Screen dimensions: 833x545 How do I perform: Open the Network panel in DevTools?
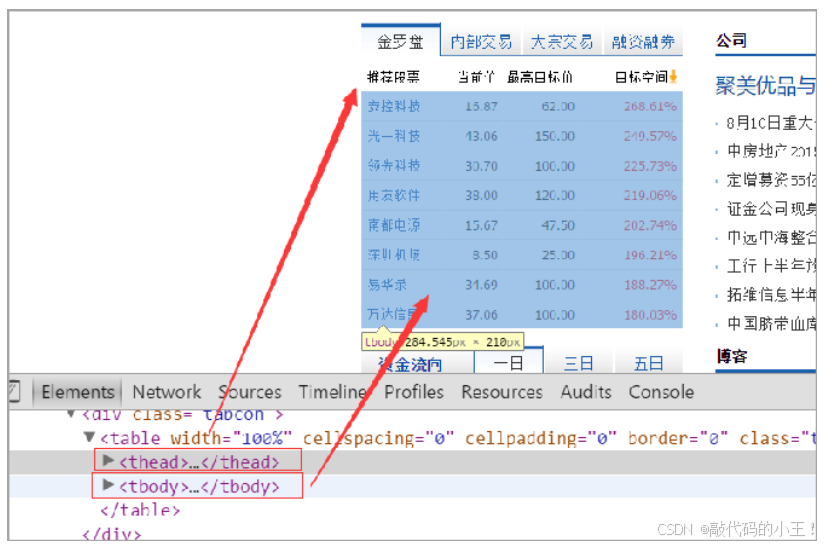click(x=167, y=392)
